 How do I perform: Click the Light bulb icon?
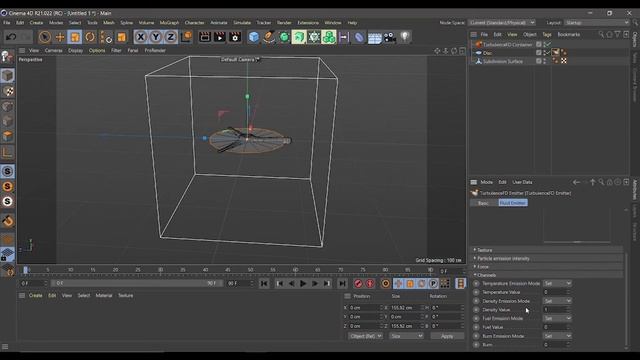coord(405,37)
